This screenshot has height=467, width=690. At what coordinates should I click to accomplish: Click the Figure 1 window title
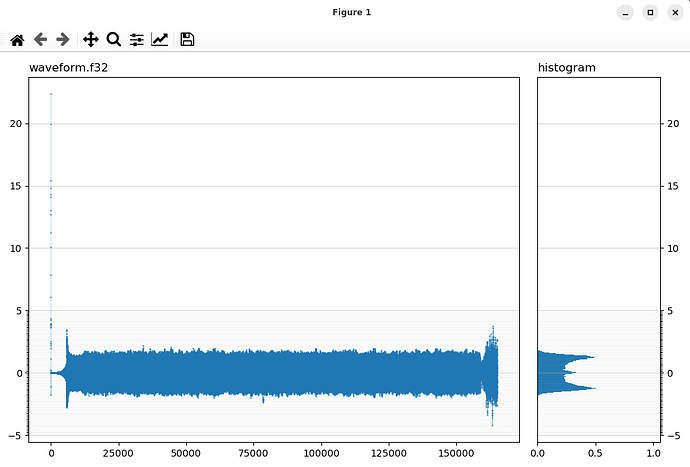click(x=352, y=12)
